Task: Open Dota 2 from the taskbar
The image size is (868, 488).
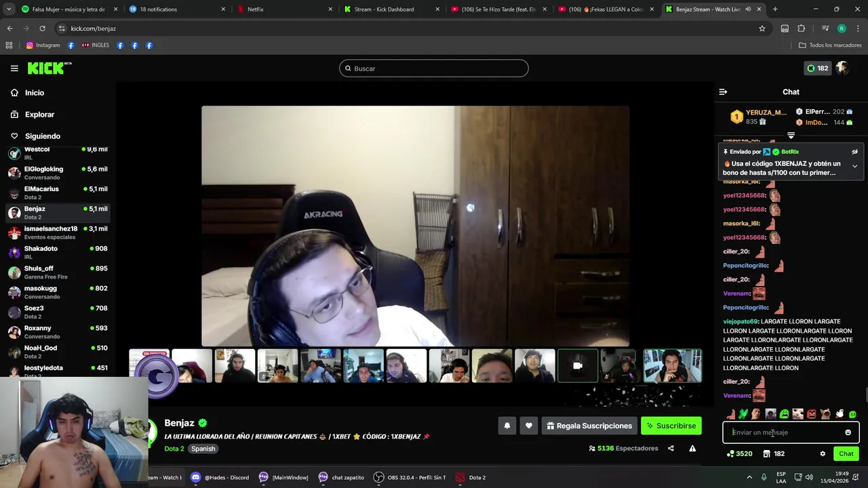Action: pyautogui.click(x=471, y=477)
